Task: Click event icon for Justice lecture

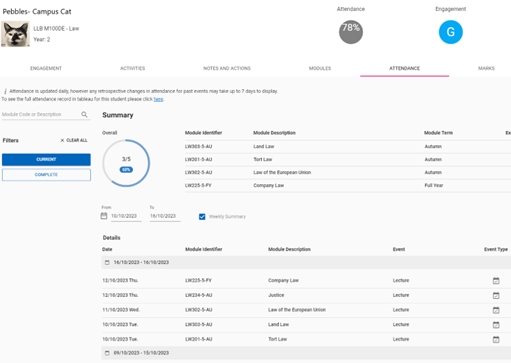Action: click(496, 295)
